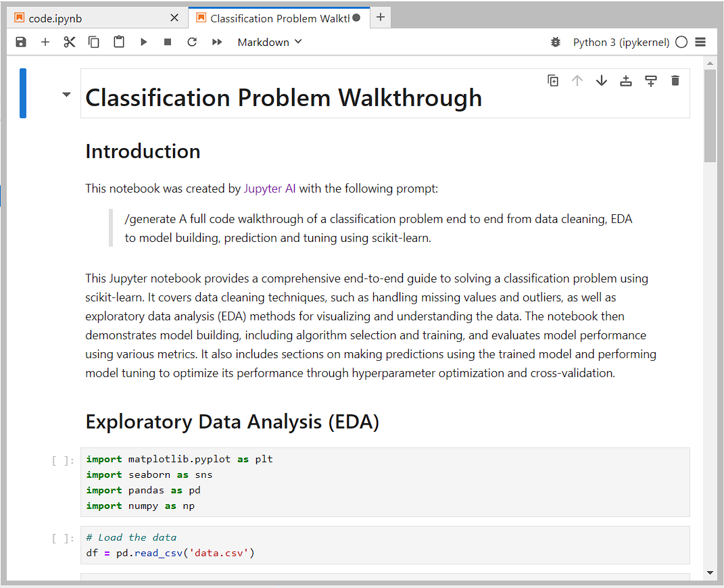Copy the selected cell
The width and height of the screenshot is (724, 588).
pos(94,42)
